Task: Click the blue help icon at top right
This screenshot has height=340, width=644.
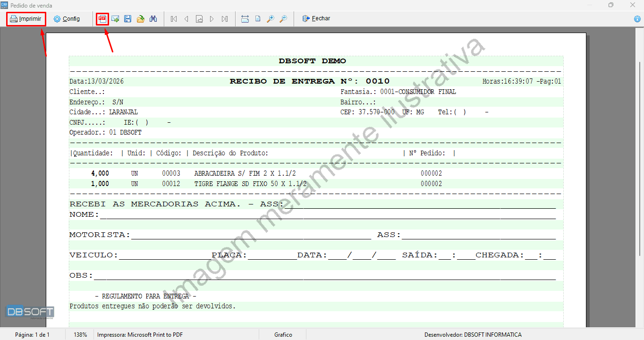Action: (637, 19)
